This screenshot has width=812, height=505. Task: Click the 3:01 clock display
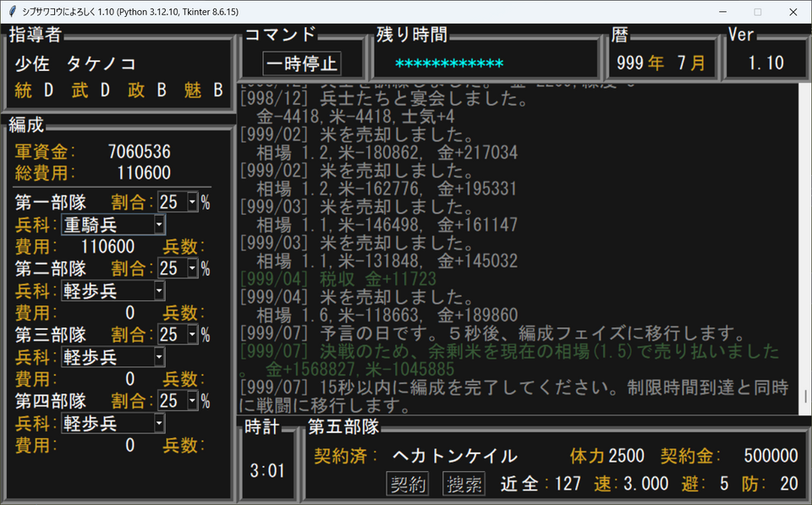tap(266, 470)
